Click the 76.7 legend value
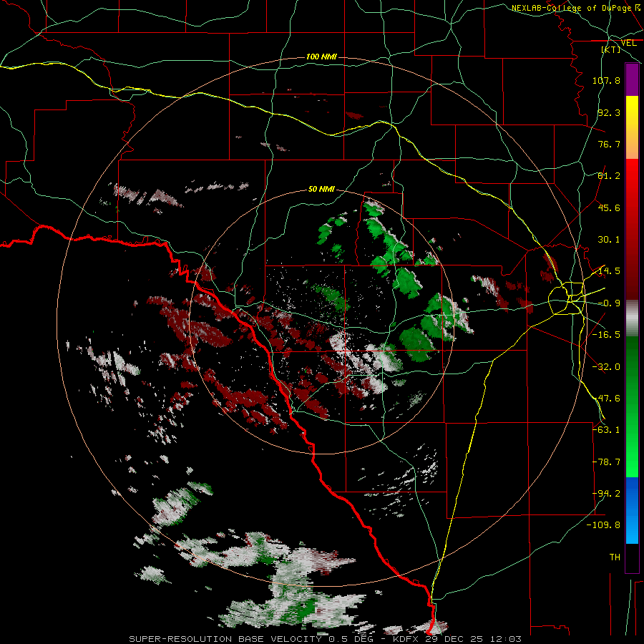 (609, 144)
